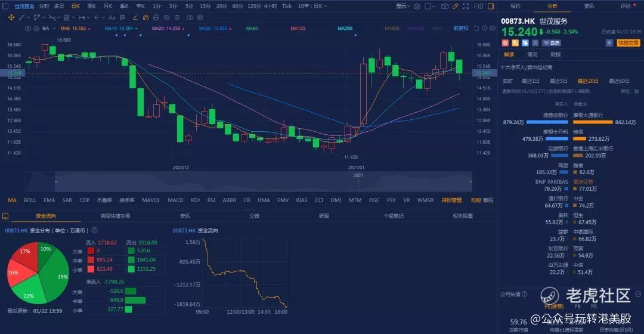Click the right handle of timeline range slider
Viewport: 644px width, 334px height.
pyautogui.click(x=471, y=181)
